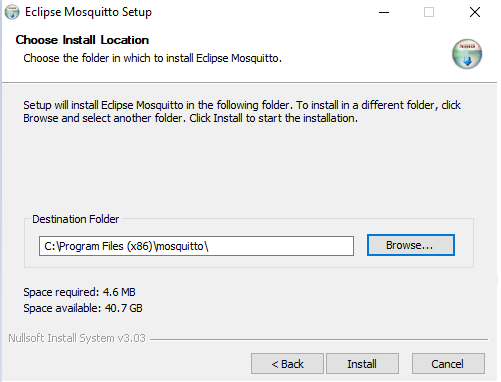
Task: Click the Mosquitto Setup title bar icon
Action: pos(12,12)
